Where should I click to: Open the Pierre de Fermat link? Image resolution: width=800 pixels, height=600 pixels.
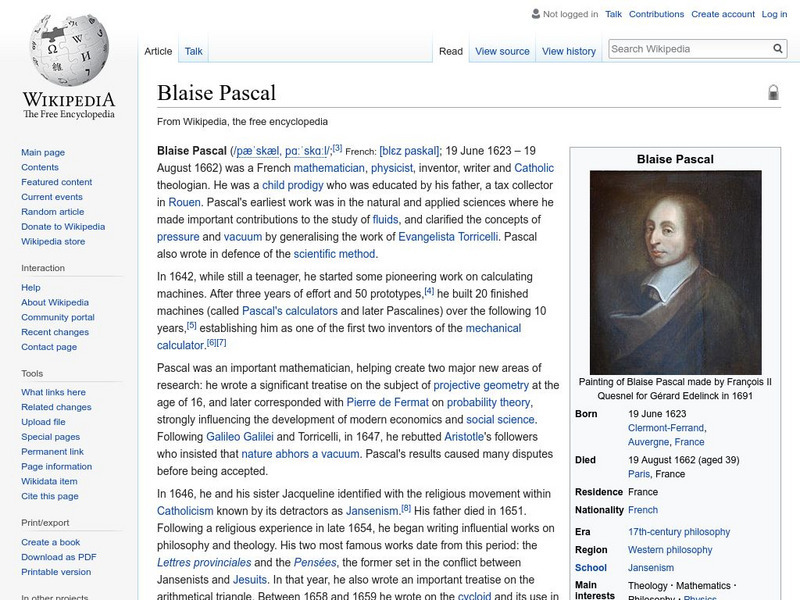click(388, 402)
